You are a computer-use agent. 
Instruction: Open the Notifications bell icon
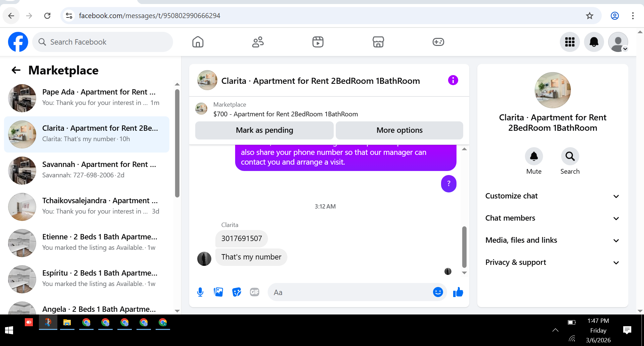pos(594,42)
